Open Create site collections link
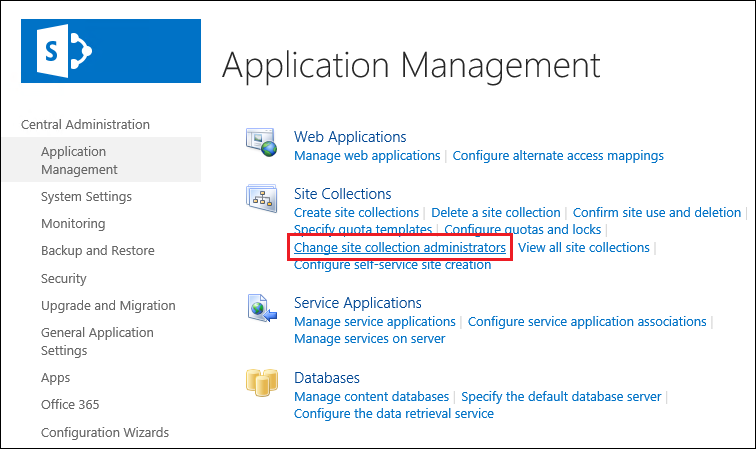 (356, 213)
